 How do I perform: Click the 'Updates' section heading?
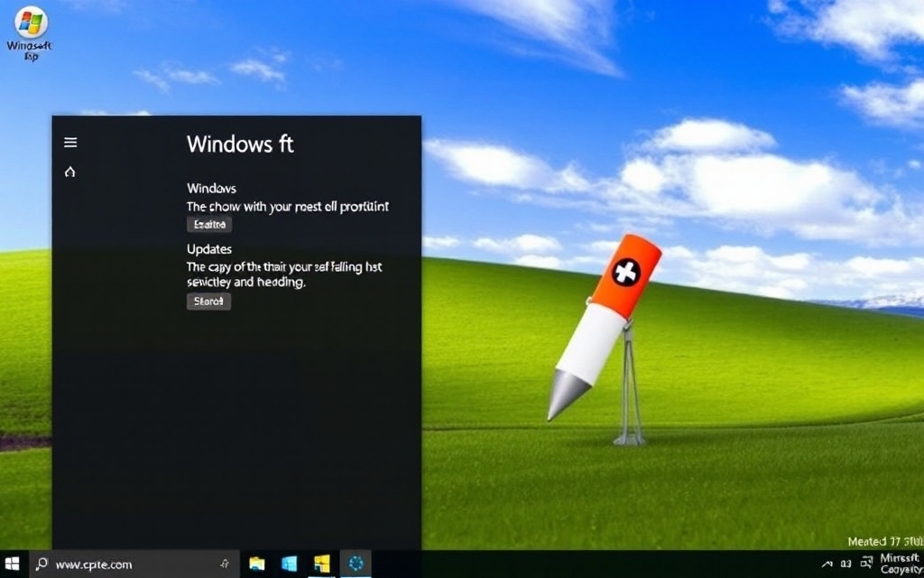pyautogui.click(x=209, y=249)
